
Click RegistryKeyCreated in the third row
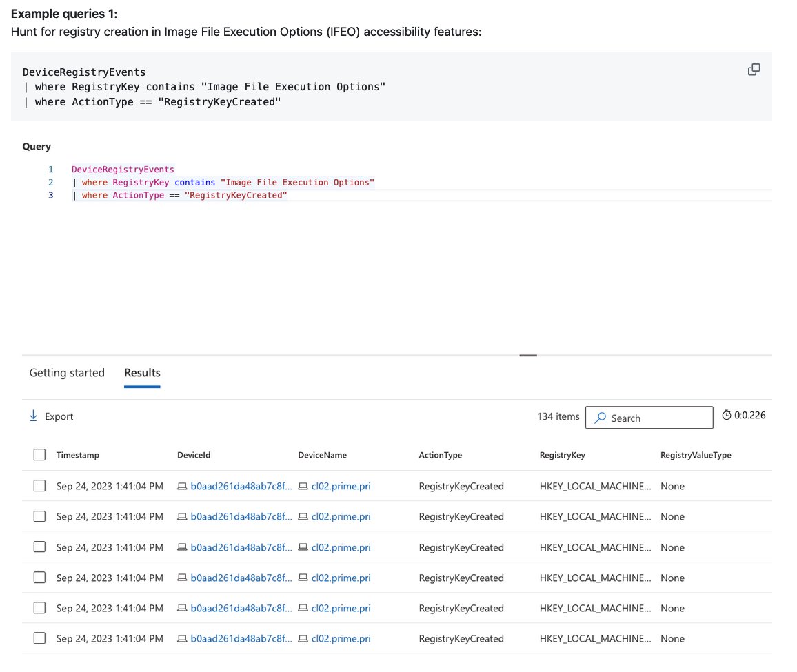(461, 547)
